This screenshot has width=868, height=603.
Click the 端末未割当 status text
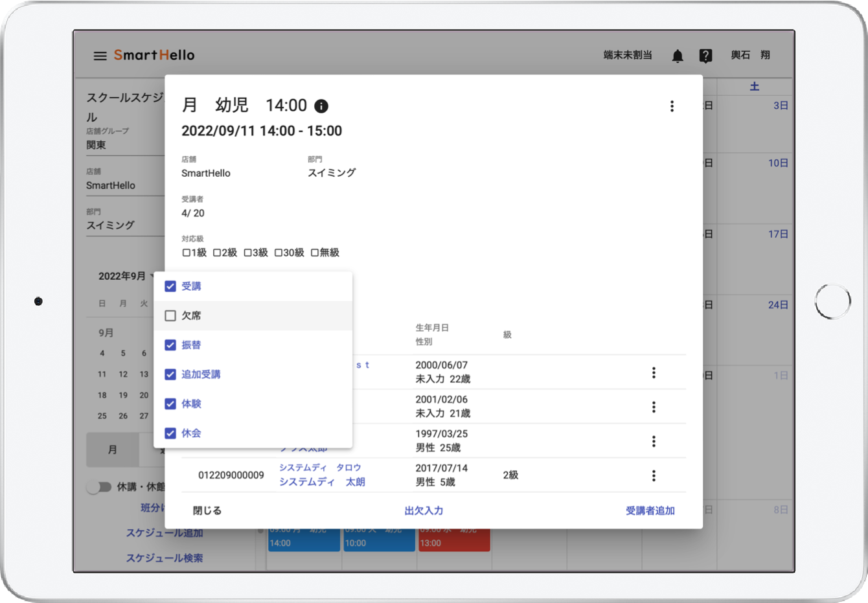(628, 56)
